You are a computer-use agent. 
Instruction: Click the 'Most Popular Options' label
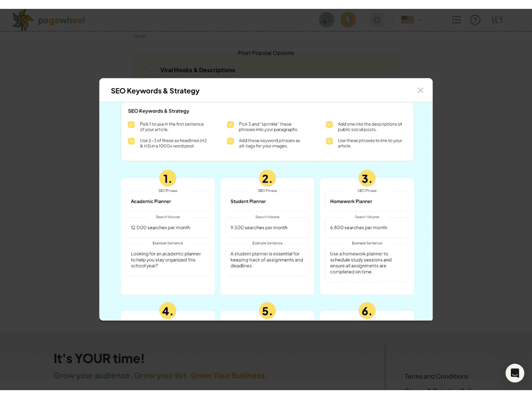[266, 53]
